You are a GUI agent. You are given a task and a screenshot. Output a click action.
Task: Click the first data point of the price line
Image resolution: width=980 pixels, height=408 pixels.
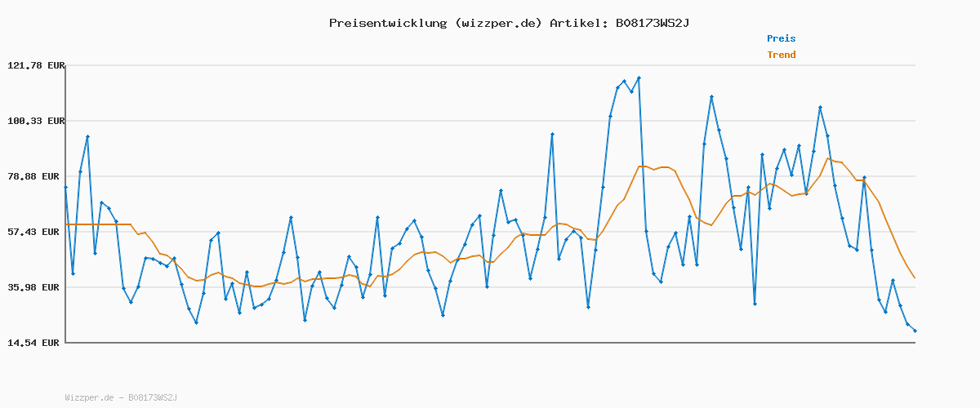pos(65,187)
